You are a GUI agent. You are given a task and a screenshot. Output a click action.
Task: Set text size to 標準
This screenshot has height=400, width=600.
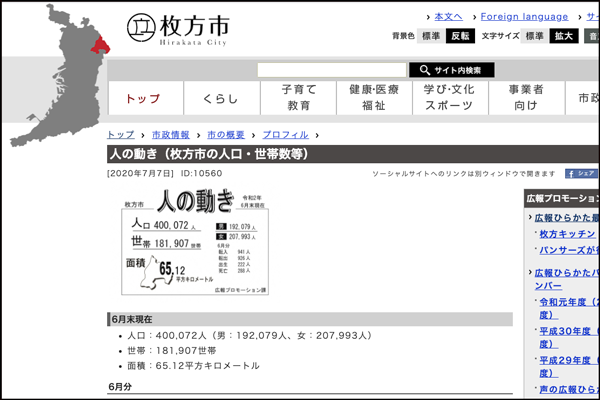coord(535,36)
